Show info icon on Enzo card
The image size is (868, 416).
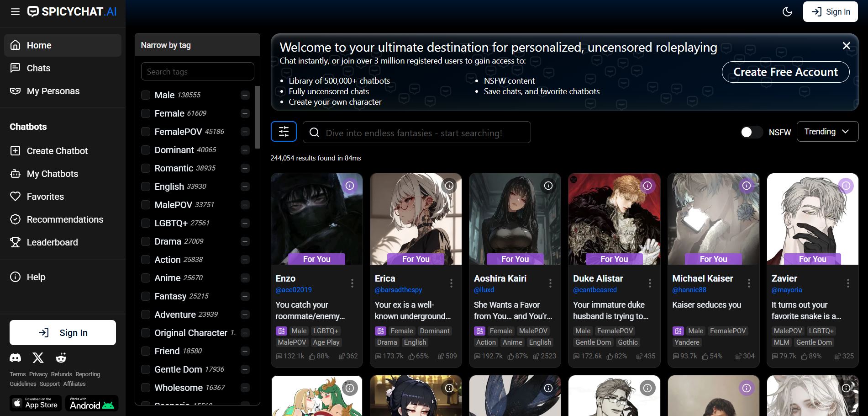pyautogui.click(x=350, y=186)
